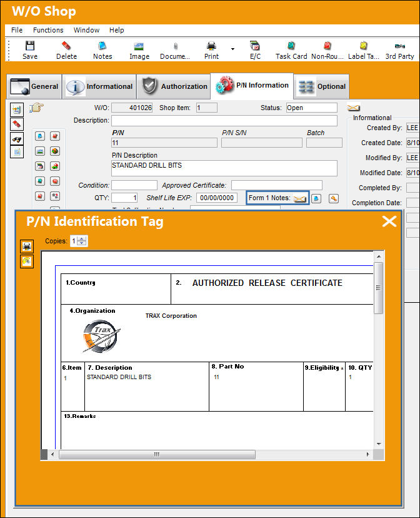Image resolution: width=420 pixels, height=518 pixels.
Task: Click the red eraser icon in left sidebar
Action: pyautogui.click(x=17, y=124)
